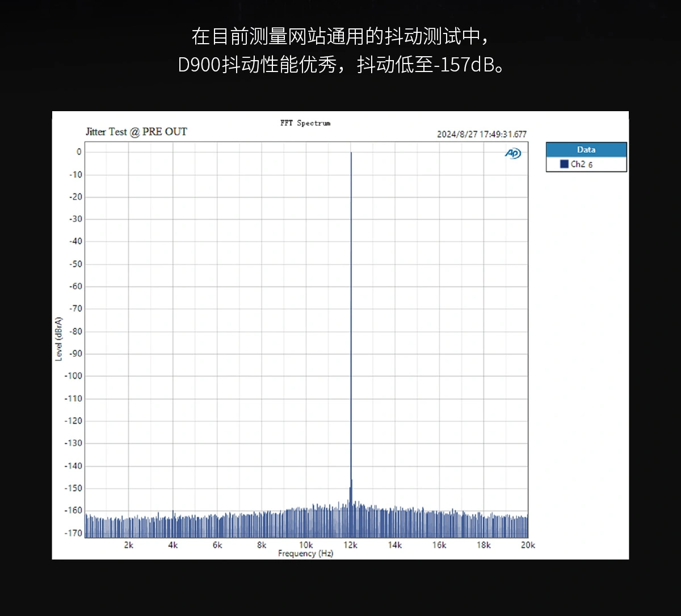The image size is (681, 616).
Task: Click the 10k tick on frequency axis
Action: pyautogui.click(x=306, y=545)
